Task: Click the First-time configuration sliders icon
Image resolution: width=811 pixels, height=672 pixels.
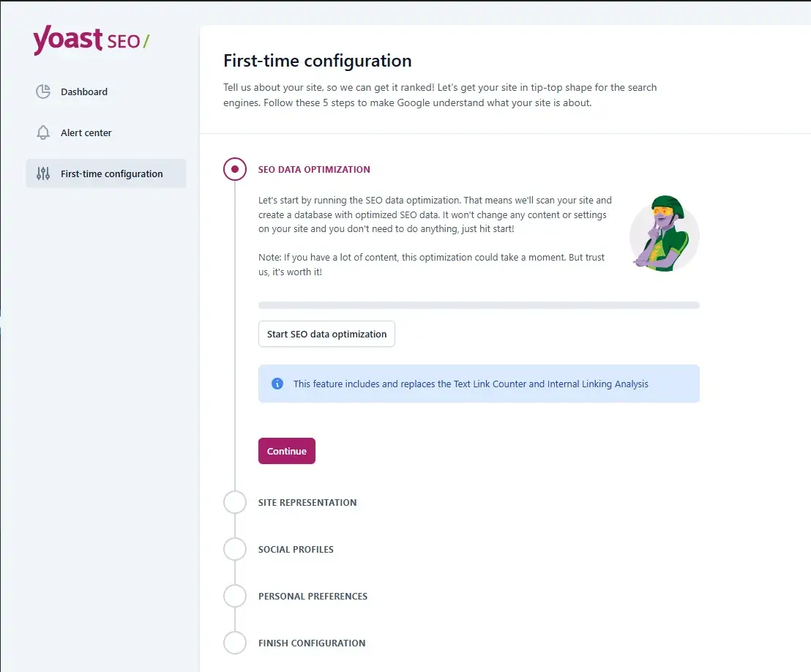Action: pos(43,173)
